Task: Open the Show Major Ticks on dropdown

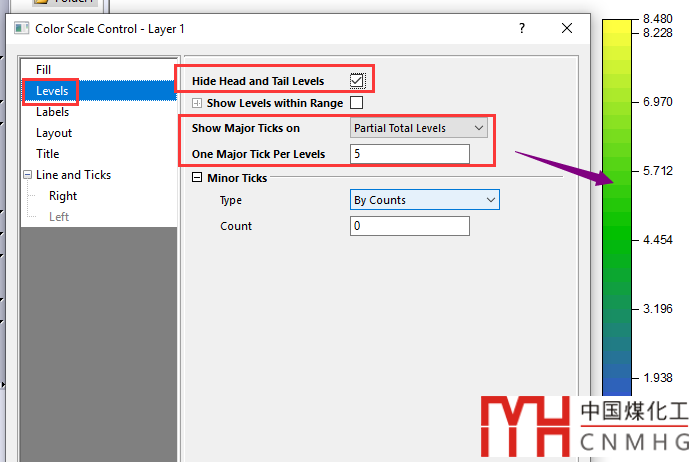Action: pyautogui.click(x=418, y=128)
